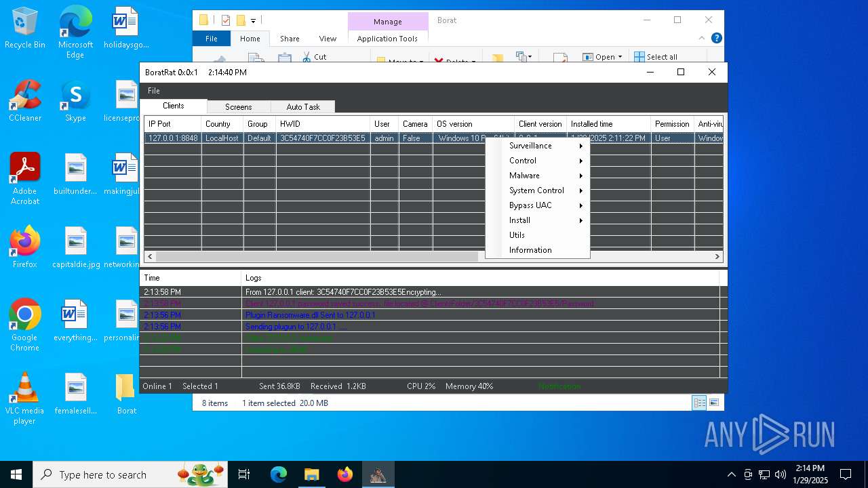Sort clients by Installed time column

608,124
